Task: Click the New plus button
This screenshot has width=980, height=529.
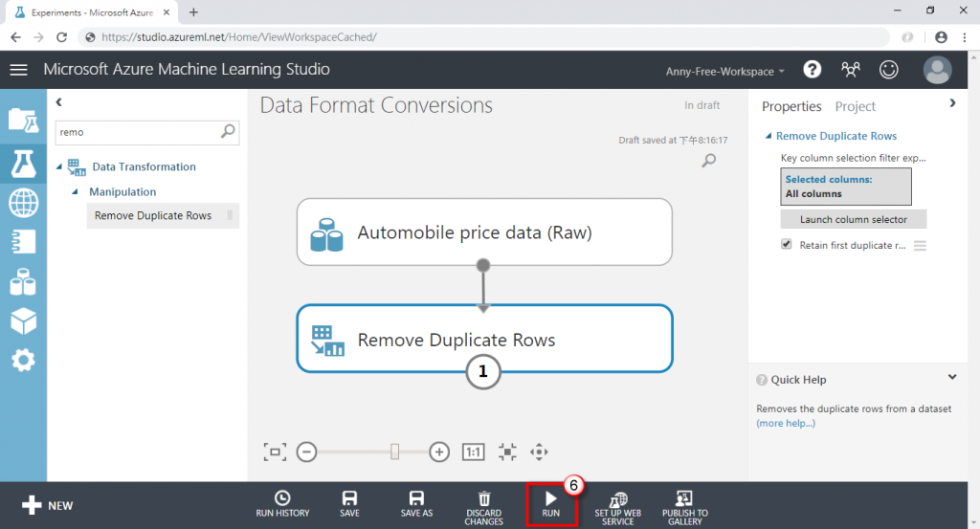Action: (47, 505)
